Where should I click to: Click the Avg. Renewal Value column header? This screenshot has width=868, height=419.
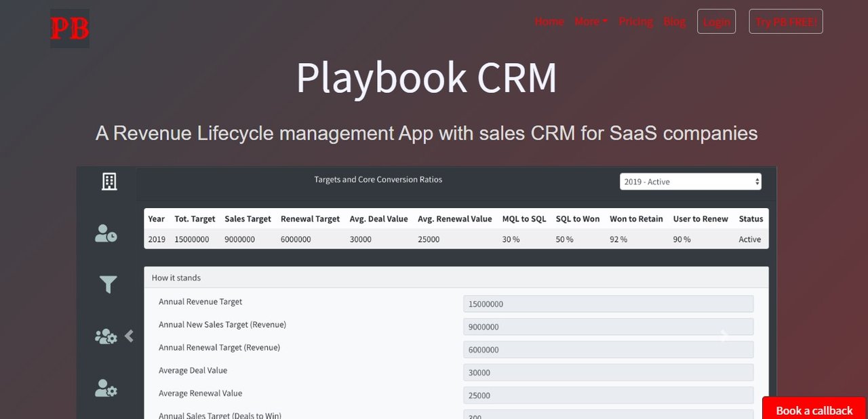[455, 219]
